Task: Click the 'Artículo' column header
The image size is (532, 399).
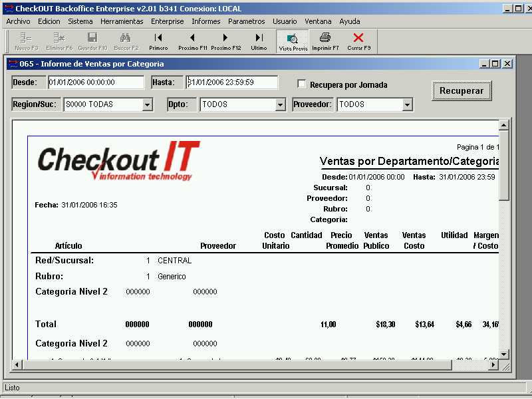Action: tap(68, 245)
